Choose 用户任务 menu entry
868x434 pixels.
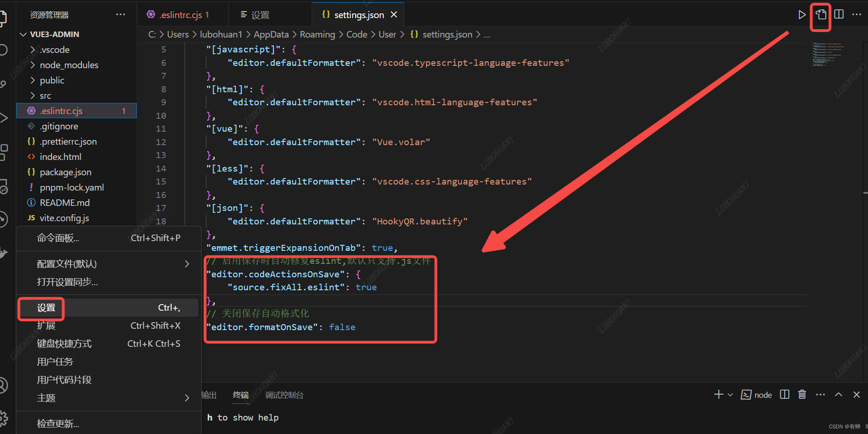point(109,362)
